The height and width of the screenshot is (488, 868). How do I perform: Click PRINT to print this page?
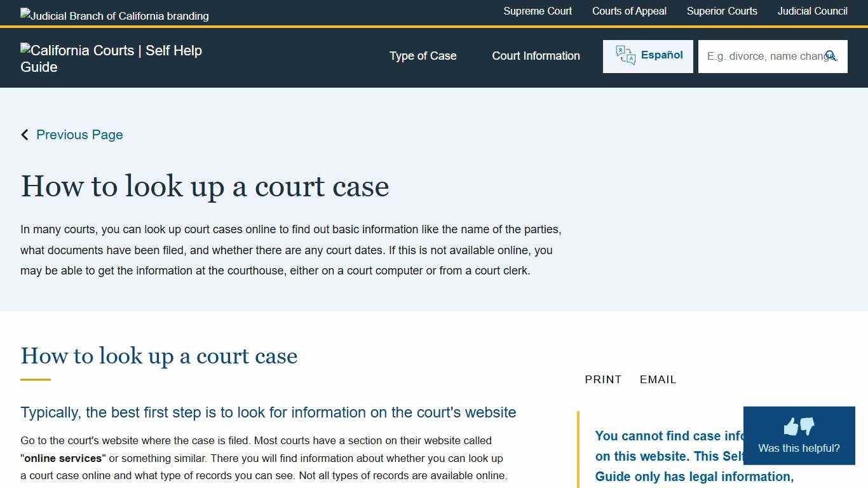coord(602,379)
